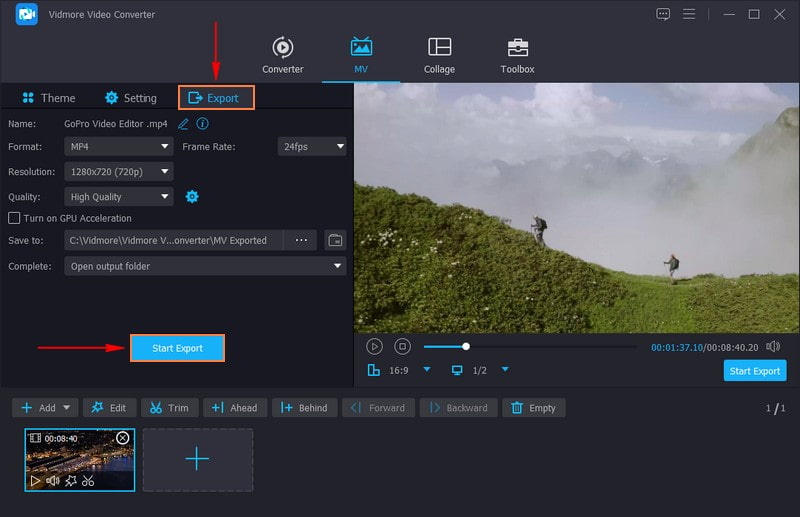The height and width of the screenshot is (517, 800).
Task: Click the pencil icon to rename file
Action: [183, 124]
